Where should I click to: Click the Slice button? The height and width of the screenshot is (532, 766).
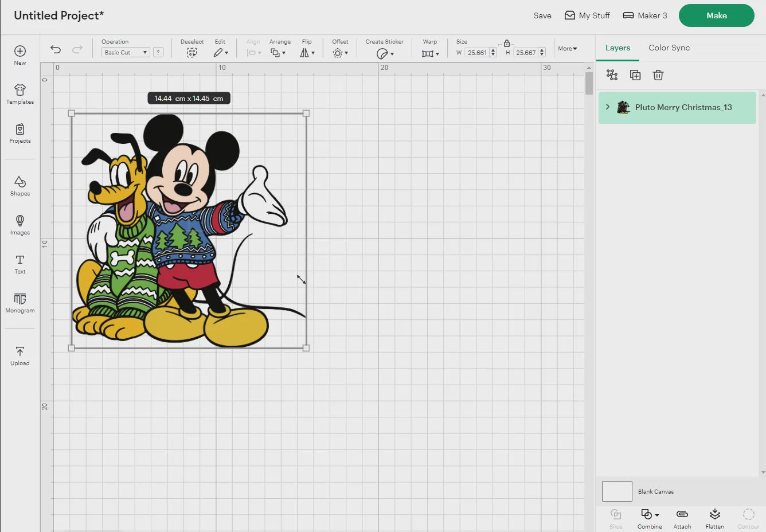616,519
